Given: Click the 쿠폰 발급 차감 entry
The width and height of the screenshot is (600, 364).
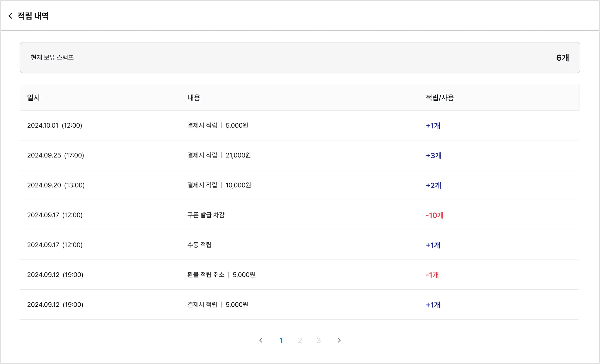Looking at the screenshot, I should tap(206, 215).
